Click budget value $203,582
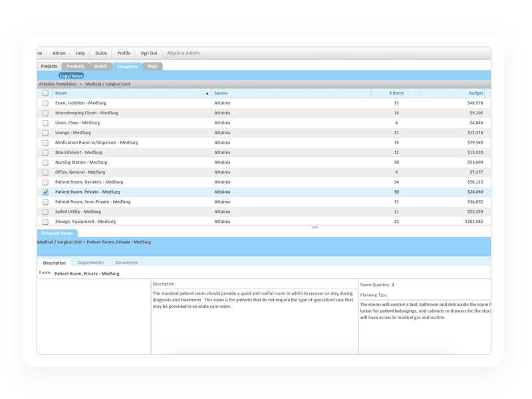 pos(474,221)
